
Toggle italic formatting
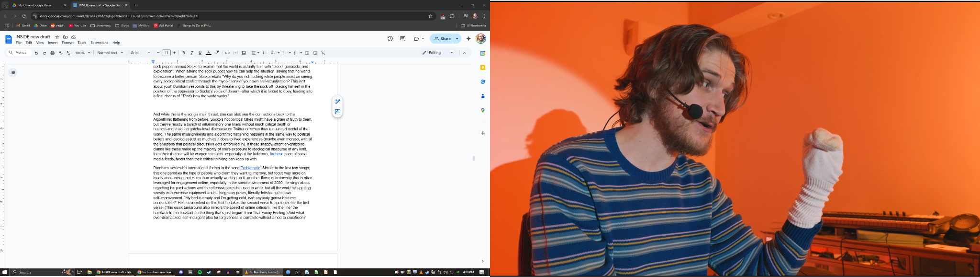(192, 53)
